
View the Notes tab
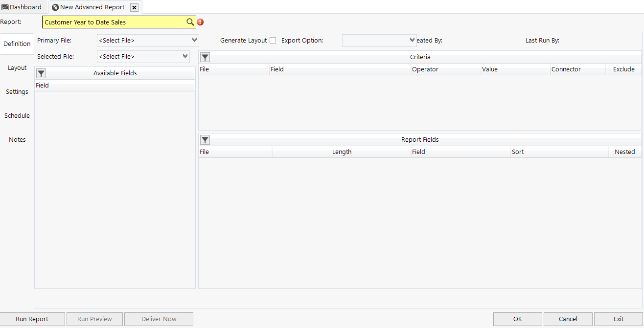point(17,139)
